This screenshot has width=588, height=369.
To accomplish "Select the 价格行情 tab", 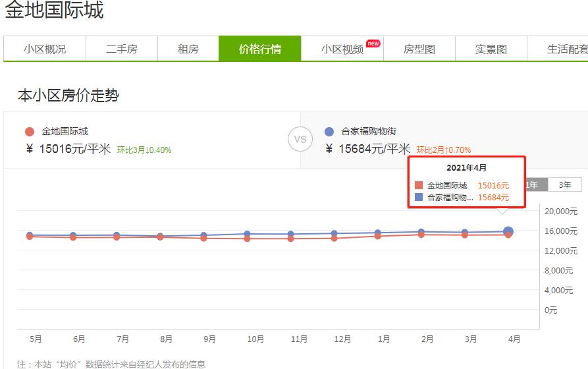I will pyautogui.click(x=260, y=49).
